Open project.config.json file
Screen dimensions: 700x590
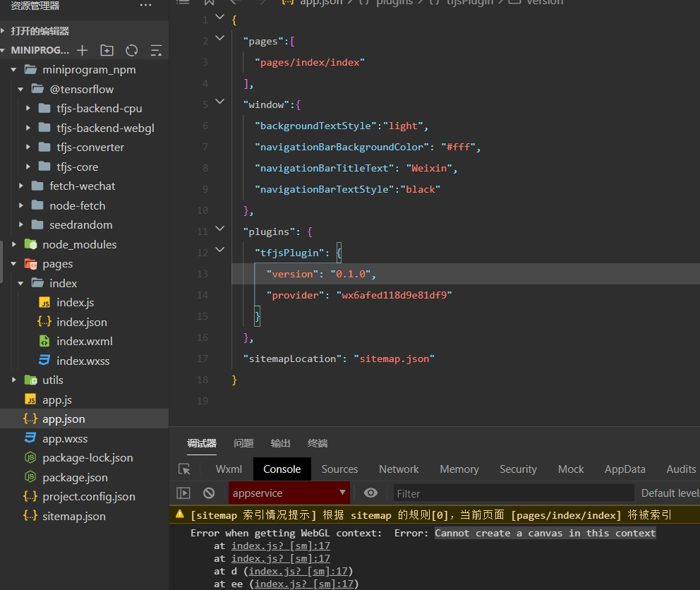click(x=89, y=497)
